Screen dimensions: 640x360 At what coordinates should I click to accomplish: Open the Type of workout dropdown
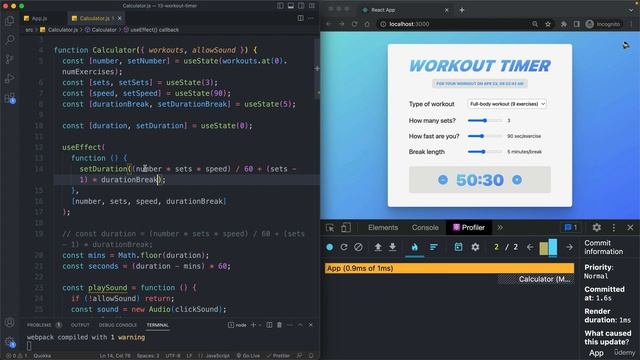tap(507, 104)
